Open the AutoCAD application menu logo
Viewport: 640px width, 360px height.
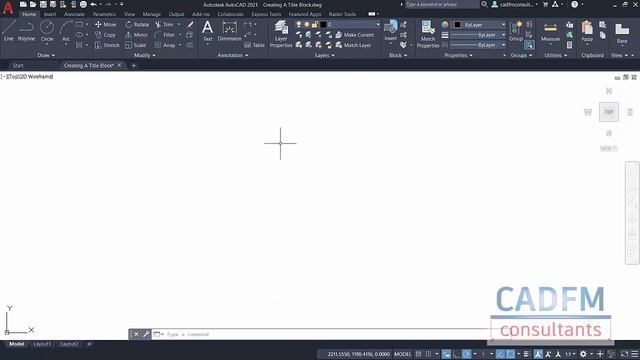pos(8,8)
